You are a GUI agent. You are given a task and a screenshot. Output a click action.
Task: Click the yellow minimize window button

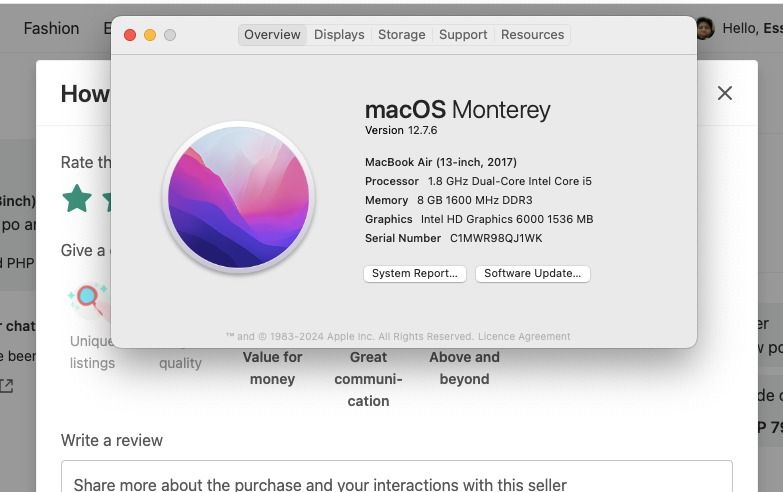150,35
